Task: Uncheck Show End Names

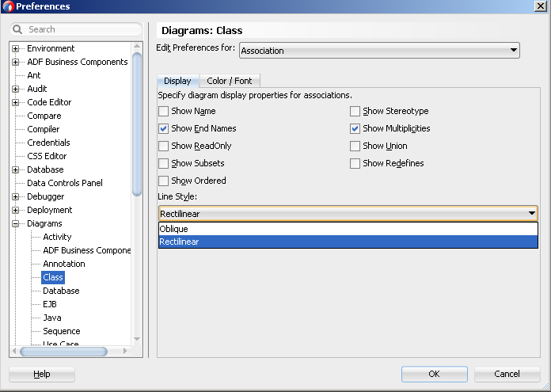Action: [163, 128]
